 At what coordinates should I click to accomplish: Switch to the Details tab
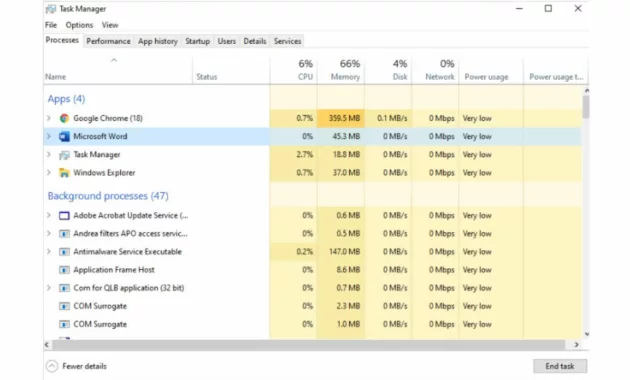tap(255, 41)
